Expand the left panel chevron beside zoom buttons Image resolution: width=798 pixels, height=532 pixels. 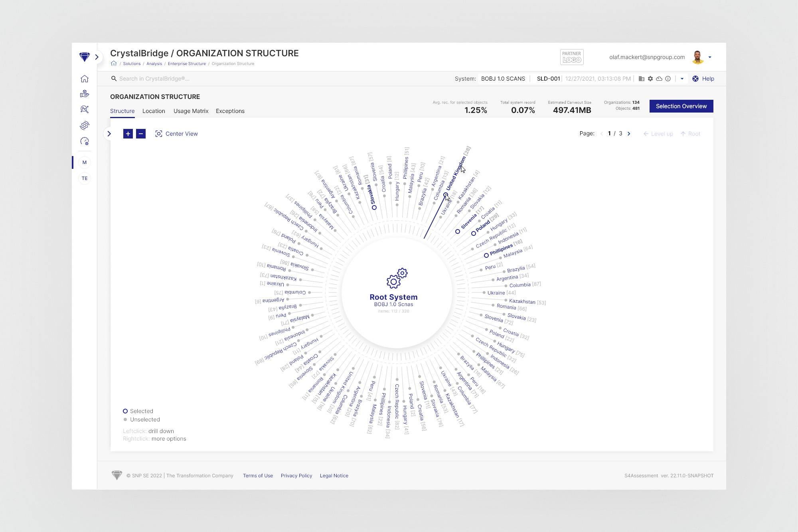coord(109,134)
